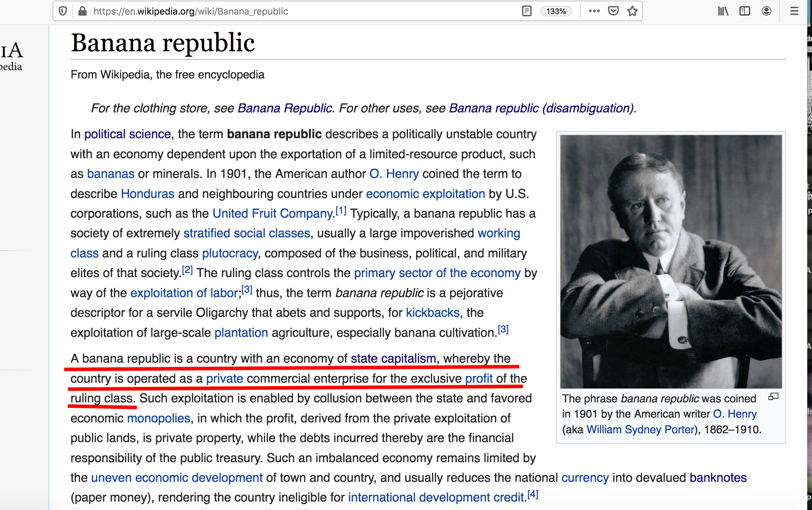Enlarge the O. Henry image icon

773,397
